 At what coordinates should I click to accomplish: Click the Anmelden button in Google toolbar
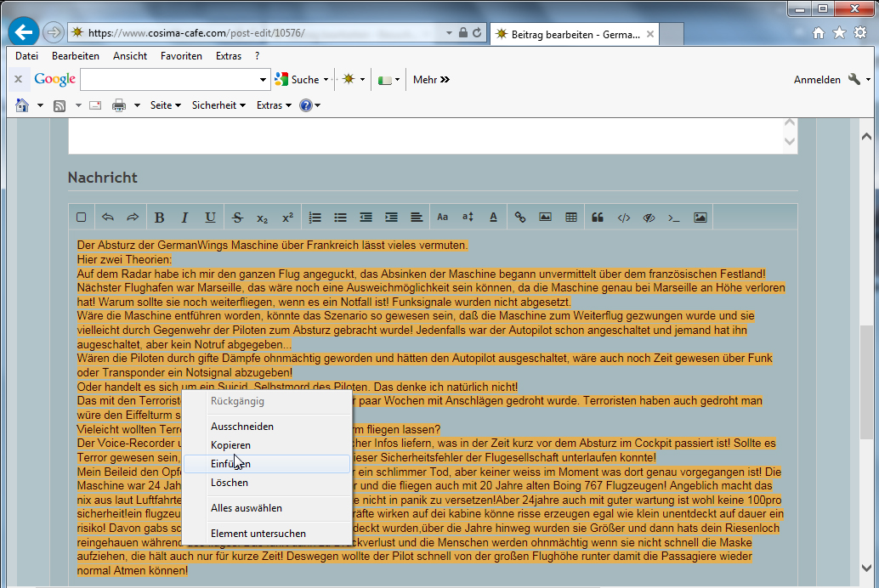[x=817, y=80]
